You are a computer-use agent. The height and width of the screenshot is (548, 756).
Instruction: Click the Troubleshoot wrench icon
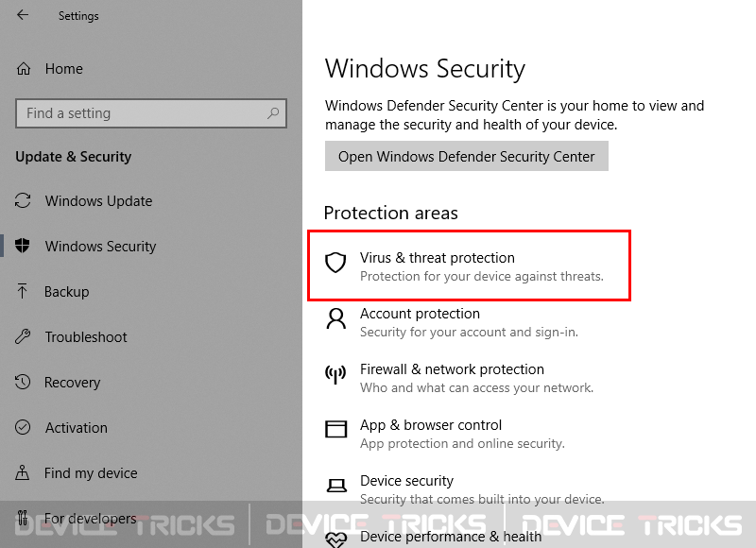pos(23,336)
